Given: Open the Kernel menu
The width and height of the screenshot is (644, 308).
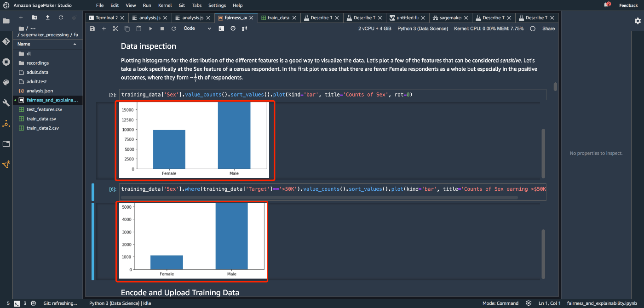Looking at the screenshot, I should tap(165, 6).
